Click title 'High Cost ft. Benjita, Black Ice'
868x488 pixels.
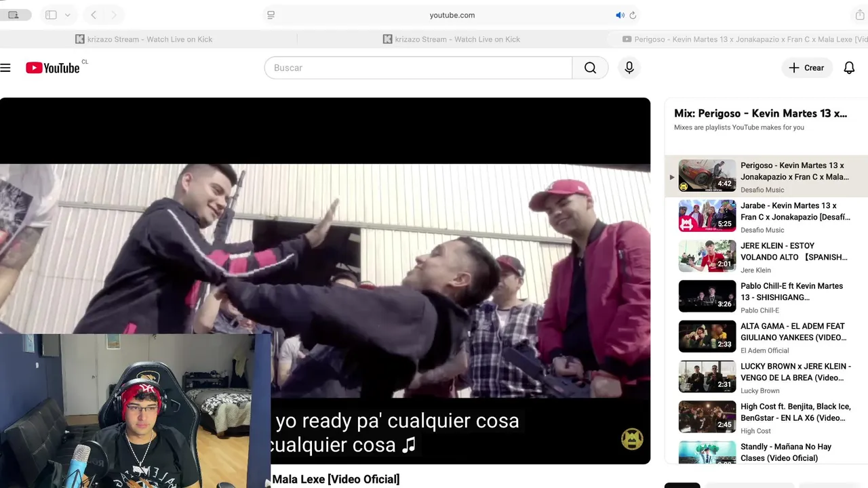coord(795,412)
